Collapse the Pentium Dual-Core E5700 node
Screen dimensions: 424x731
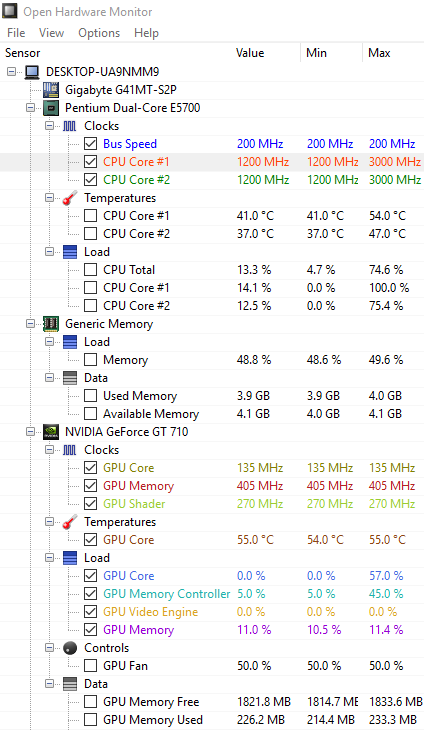coord(30,108)
